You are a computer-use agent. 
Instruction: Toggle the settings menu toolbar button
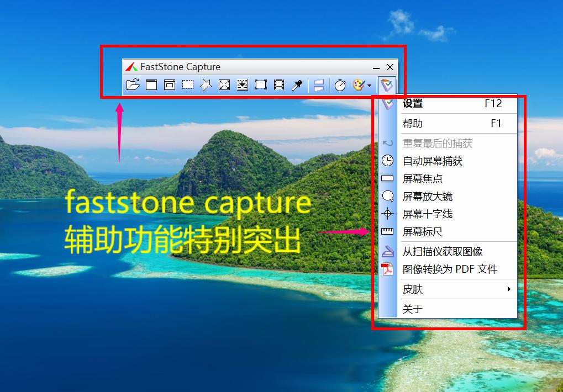tap(387, 84)
